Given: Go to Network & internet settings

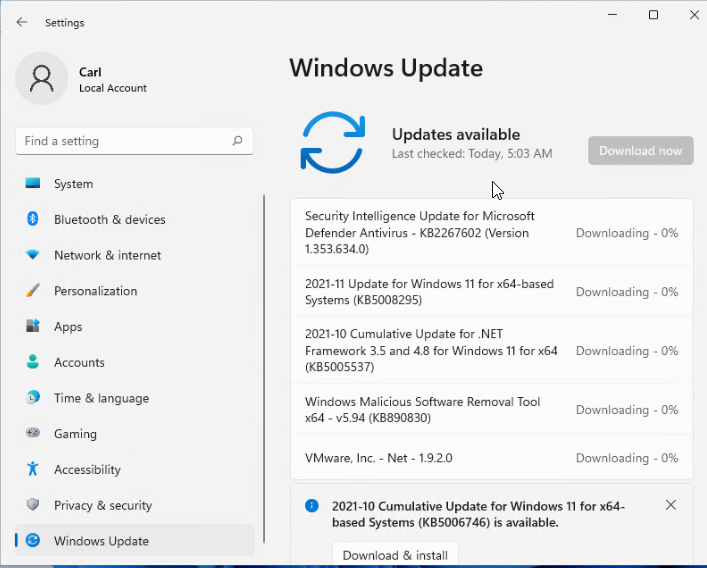Looking at the screenshot, I should coord(134,255).
